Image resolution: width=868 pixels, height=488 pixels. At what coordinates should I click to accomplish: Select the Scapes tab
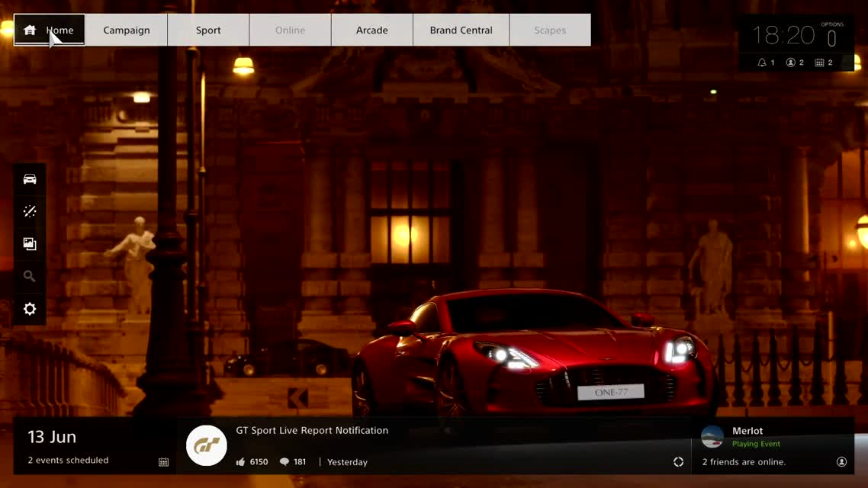[x=550, y=30]
